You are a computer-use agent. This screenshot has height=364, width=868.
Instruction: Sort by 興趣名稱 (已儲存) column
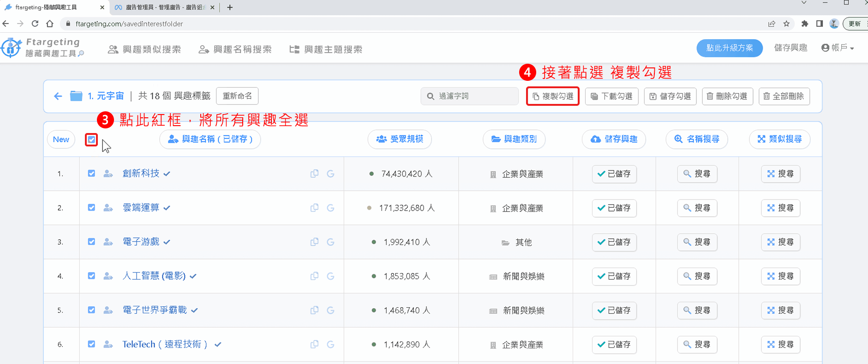(210, 139)
